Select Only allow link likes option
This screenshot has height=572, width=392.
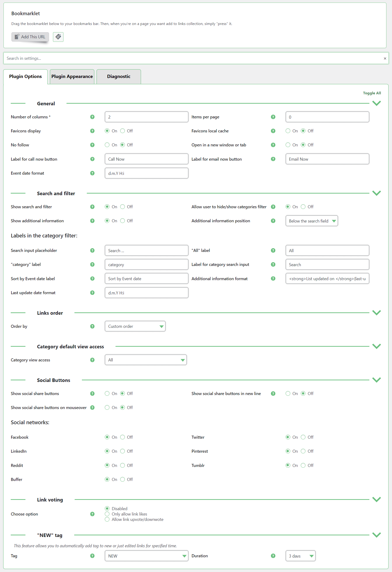[107, 514]
